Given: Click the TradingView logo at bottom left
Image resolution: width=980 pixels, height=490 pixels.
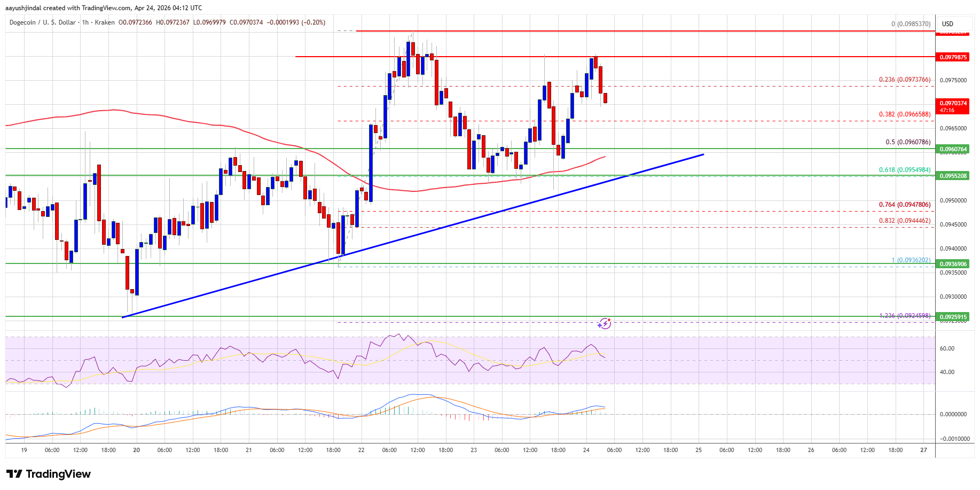Looking at the screenshot, I should click(x=49, y=474).
